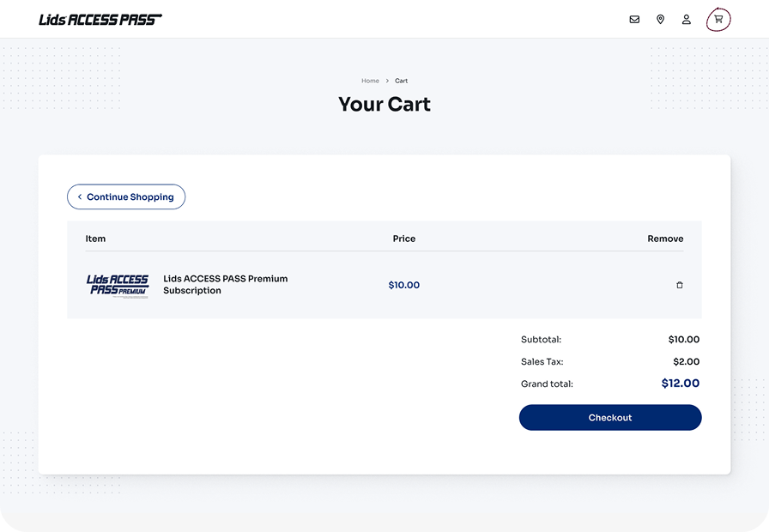Click the breadcrumb separator arrow

click(387, 81)
